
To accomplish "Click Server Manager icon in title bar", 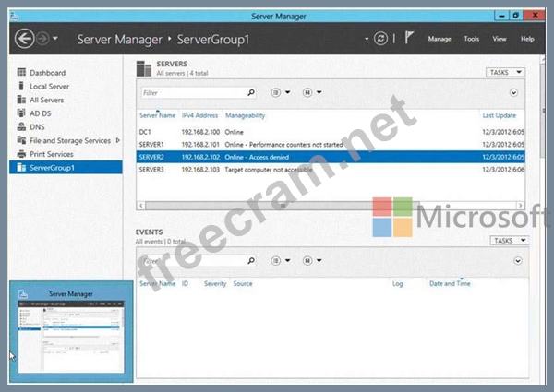I will pos(14,16).
